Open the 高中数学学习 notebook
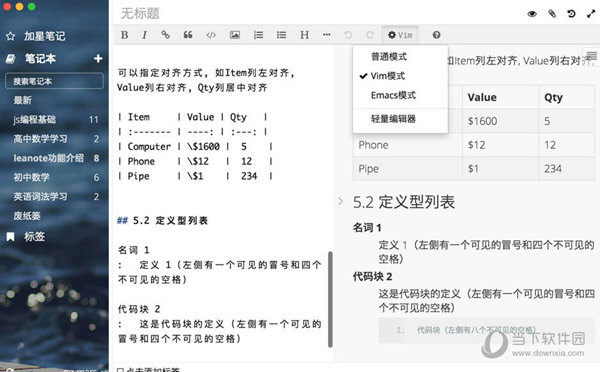The height and width of the screenshot is (372, 600). point(40,139)
